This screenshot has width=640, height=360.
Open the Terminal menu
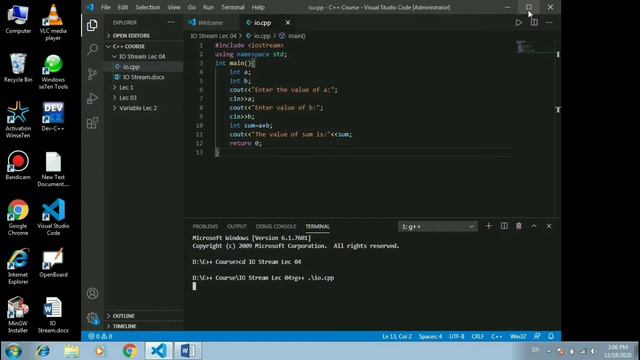pyautogui.click(x=233, y=7)
